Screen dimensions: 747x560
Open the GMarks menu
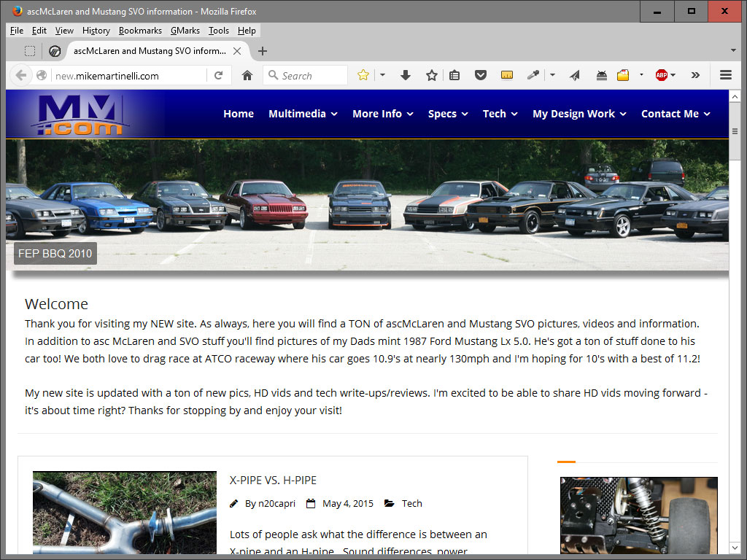[185, 31]
